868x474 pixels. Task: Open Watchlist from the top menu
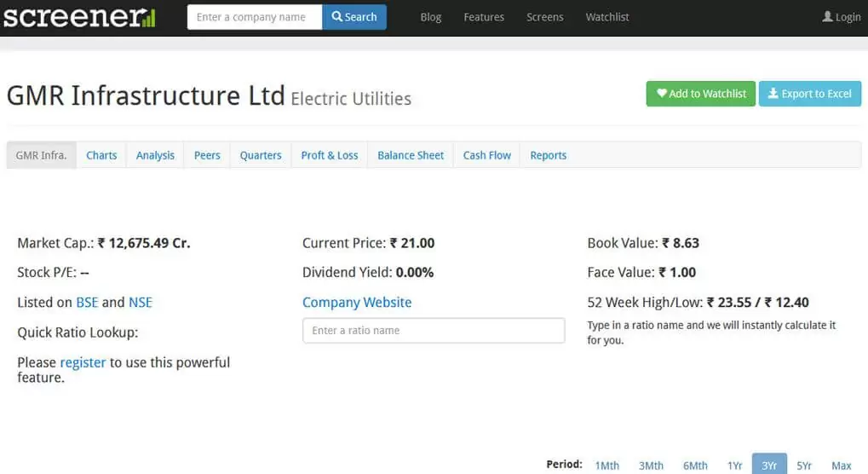click(607, 17)
